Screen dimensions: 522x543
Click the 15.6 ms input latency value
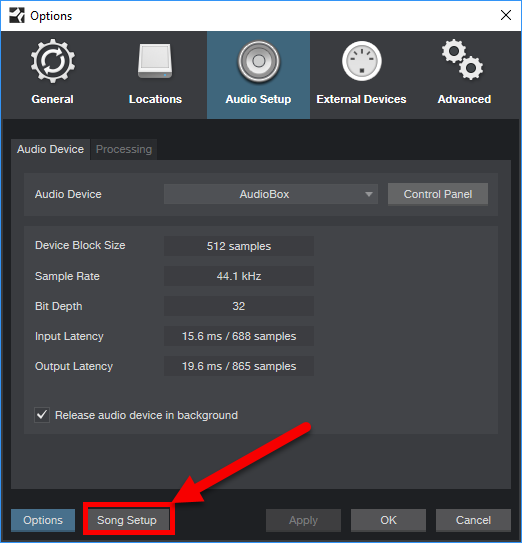click(239, 336)
